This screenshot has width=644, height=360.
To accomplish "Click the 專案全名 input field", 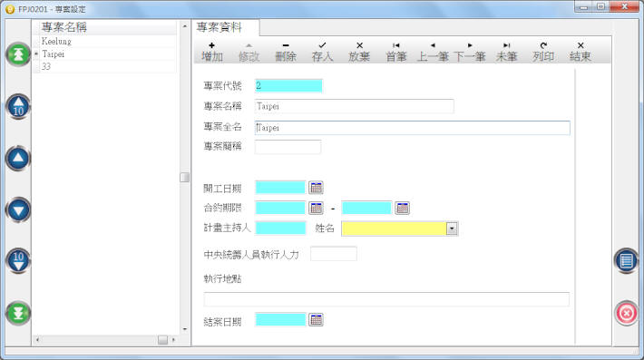I will point(413,128).
